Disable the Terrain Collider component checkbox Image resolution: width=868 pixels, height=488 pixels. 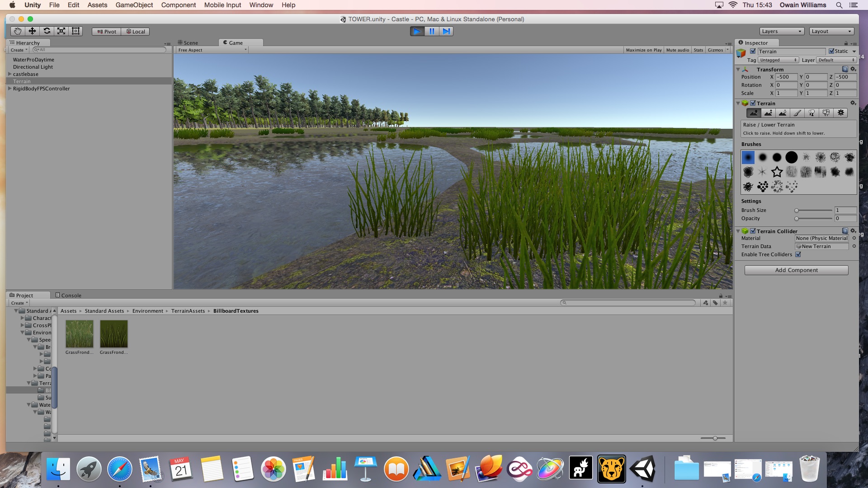click(x=753, y=231)
